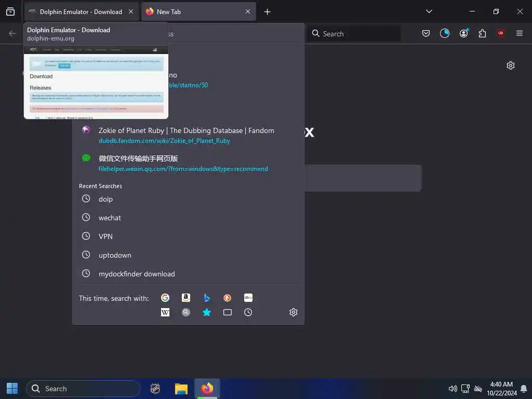Close the Dolphin Emulator - Download tab

tap(131, 11)
